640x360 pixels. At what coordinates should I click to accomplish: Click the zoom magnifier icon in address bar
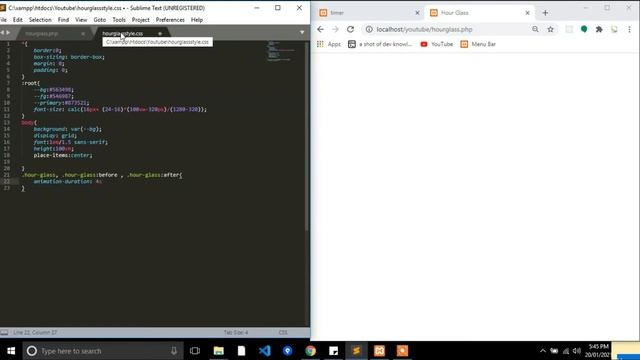[535, 29]
